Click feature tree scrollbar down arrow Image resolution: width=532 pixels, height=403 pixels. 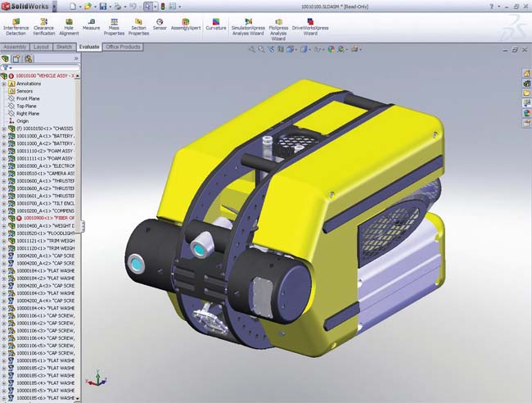click(x=78, y=398)
